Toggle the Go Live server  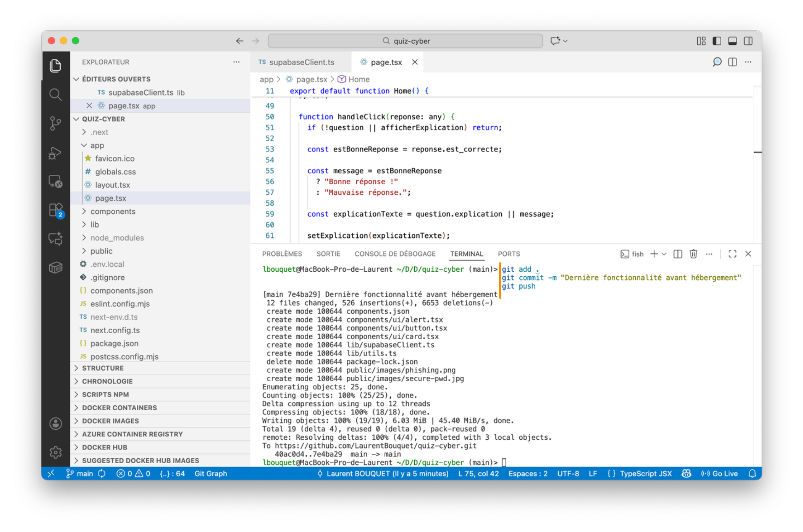click(719, 474)
